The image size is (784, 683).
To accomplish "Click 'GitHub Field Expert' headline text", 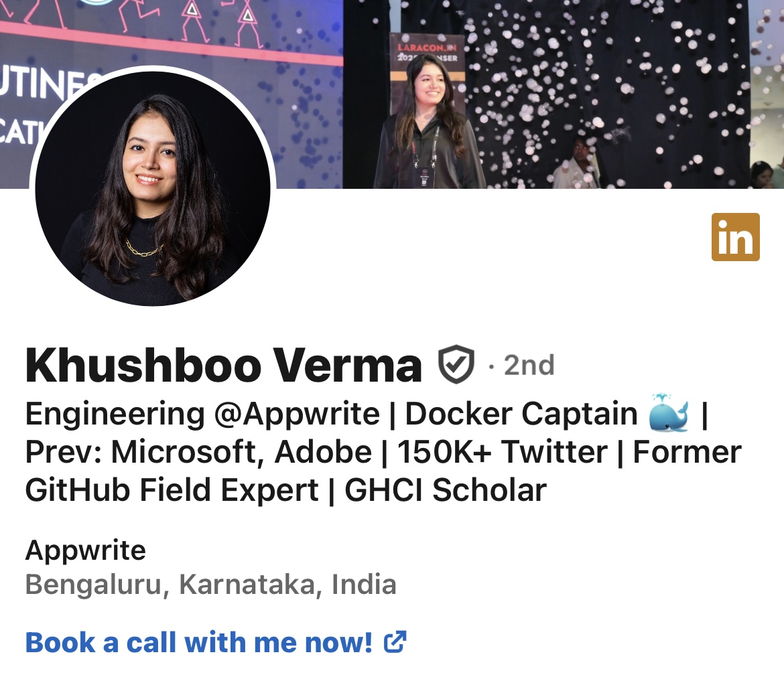I will tap(172, 489).
